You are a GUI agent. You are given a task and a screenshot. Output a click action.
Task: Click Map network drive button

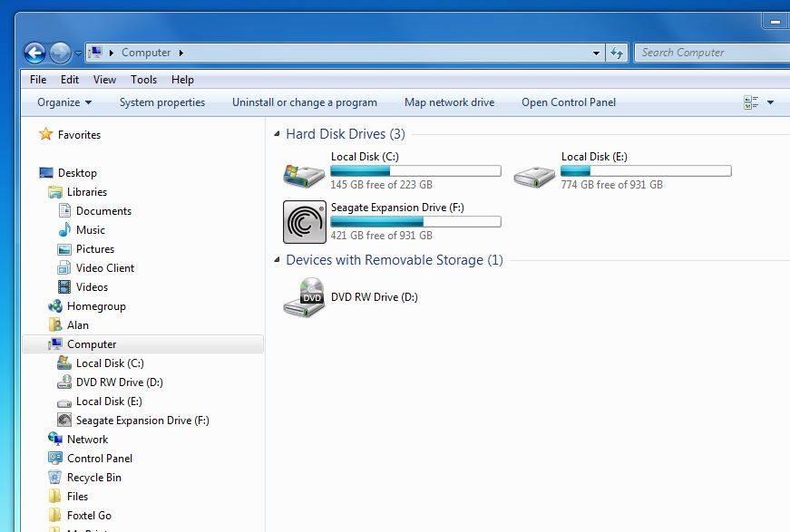click(449, 102)
